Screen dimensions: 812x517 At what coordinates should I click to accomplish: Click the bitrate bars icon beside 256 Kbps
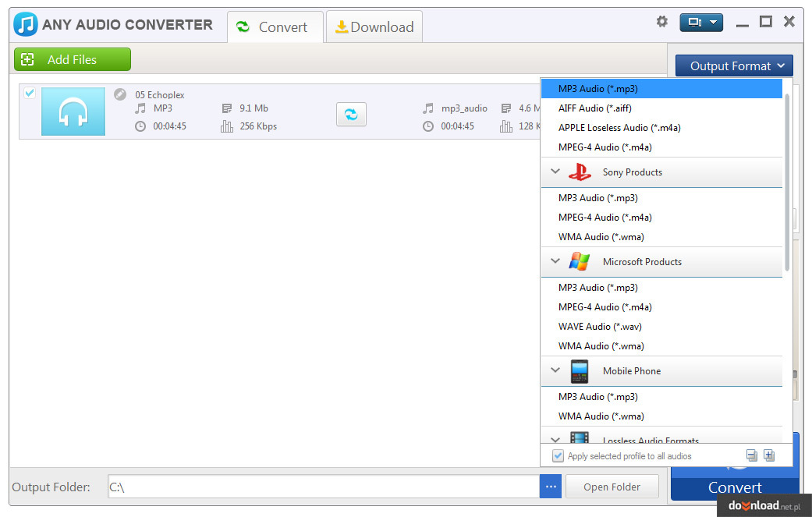227,126
